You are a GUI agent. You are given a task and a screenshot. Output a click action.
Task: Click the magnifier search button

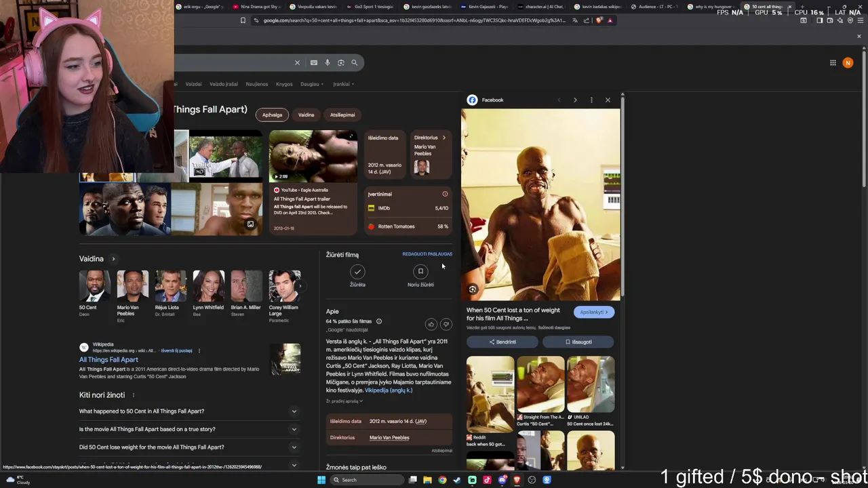click(x=354, y=62)
